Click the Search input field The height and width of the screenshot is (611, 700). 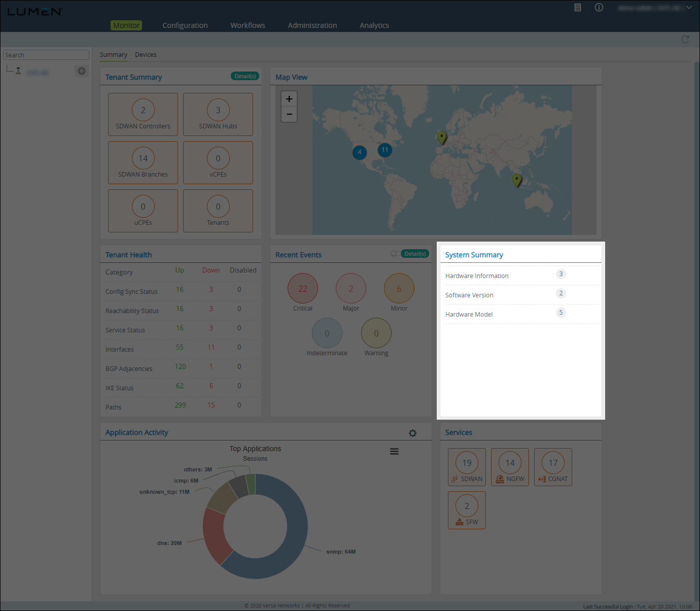click(46, 55)
